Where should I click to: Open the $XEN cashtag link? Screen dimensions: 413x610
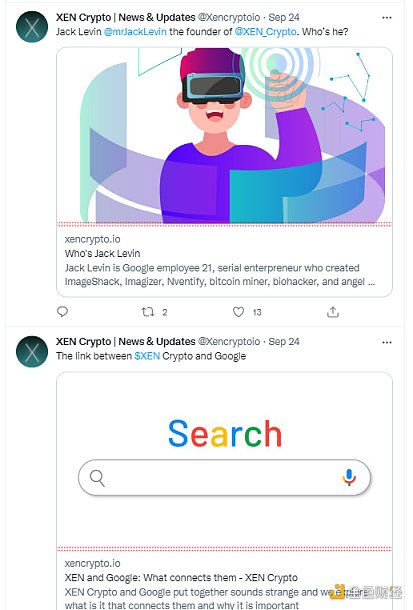pyautogui.click(x=147, y=356)
